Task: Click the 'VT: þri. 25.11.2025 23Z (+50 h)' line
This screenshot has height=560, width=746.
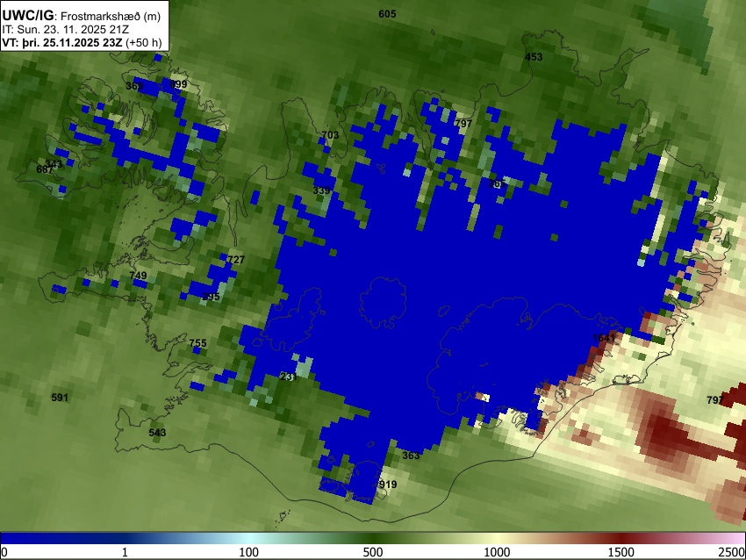Action: pyautogui.click(x=82, y=42)
